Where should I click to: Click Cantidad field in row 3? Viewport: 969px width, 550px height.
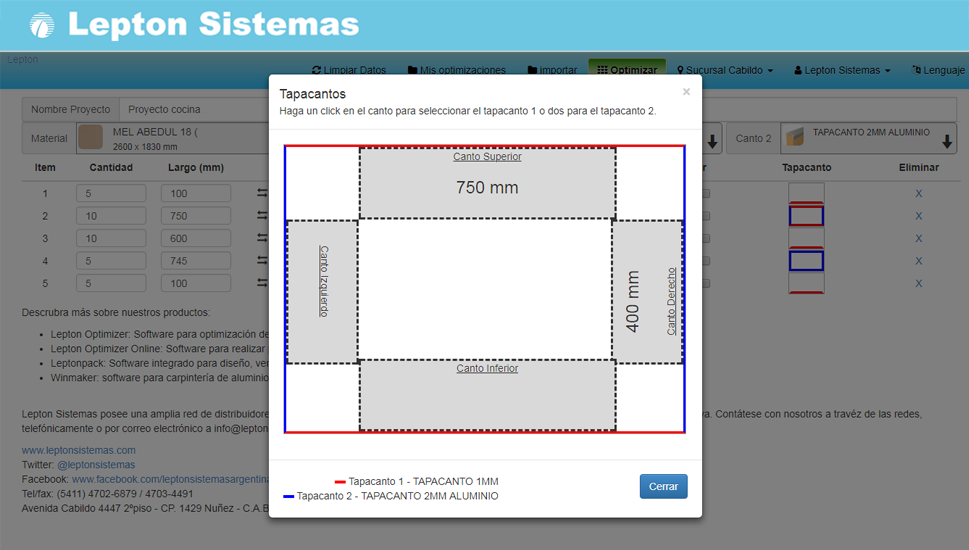[111, 239]
